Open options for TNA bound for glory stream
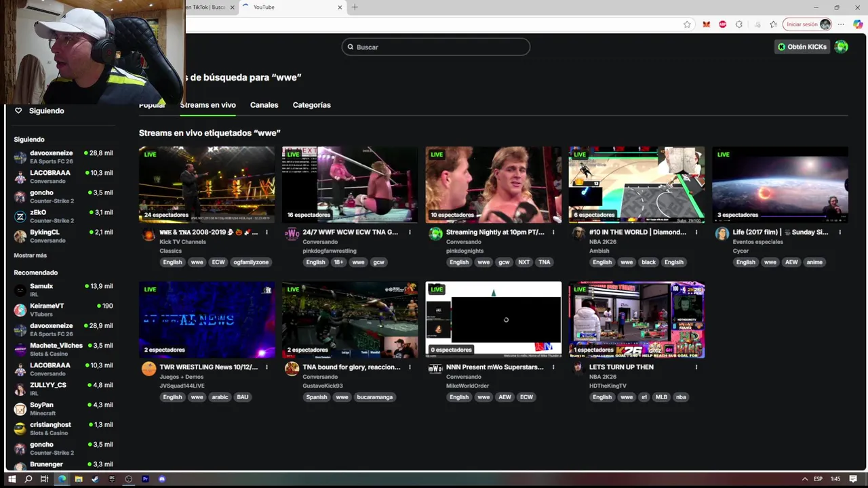 click(x=410, y=367)
